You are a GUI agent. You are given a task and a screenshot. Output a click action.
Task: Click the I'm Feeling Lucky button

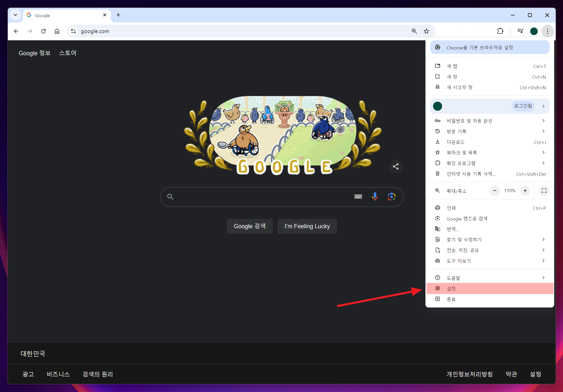point(307,226)
